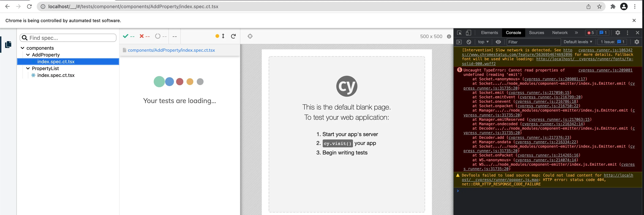This screenshot has height=215, width=644.
Task: Open the Default levels dropdown
Action: point(578,42)
